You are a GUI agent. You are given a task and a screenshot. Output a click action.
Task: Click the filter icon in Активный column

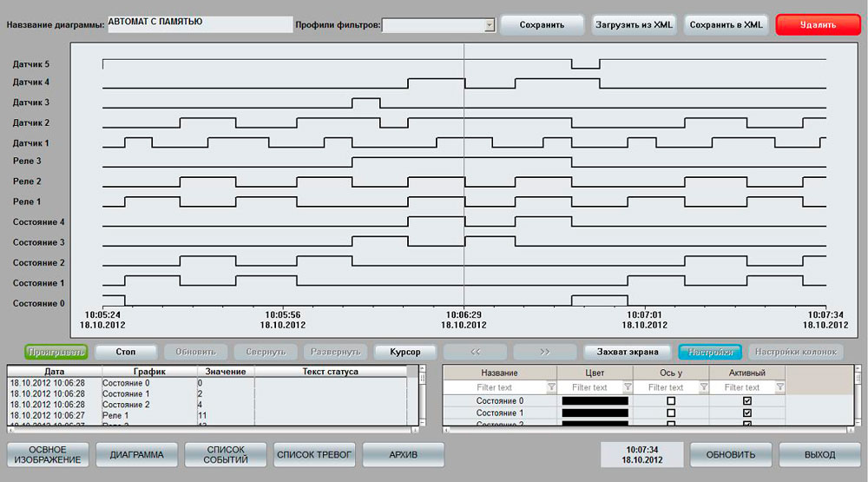pos(779,387)
